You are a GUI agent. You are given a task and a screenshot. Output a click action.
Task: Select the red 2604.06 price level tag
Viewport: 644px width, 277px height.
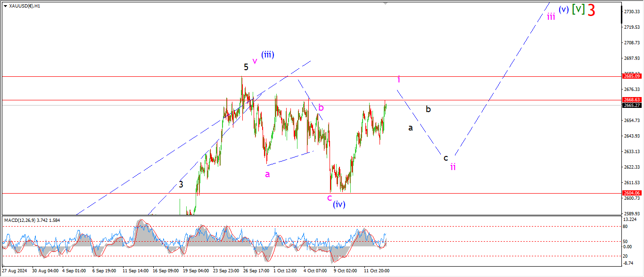point(631,193)
